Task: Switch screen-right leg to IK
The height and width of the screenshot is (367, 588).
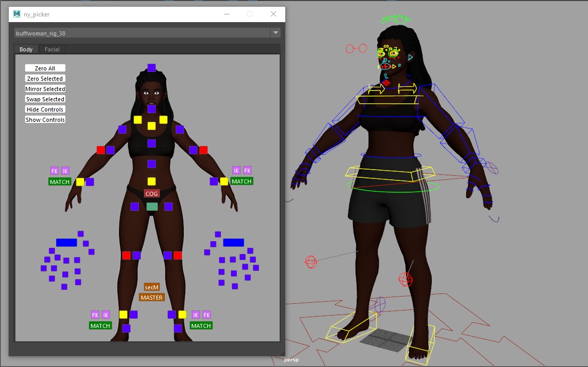Action: 195,315
